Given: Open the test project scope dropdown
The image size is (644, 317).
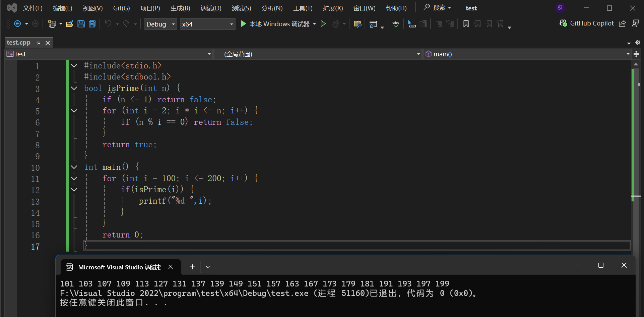Looking at the screenshot, I should click(x=109, y=54).
